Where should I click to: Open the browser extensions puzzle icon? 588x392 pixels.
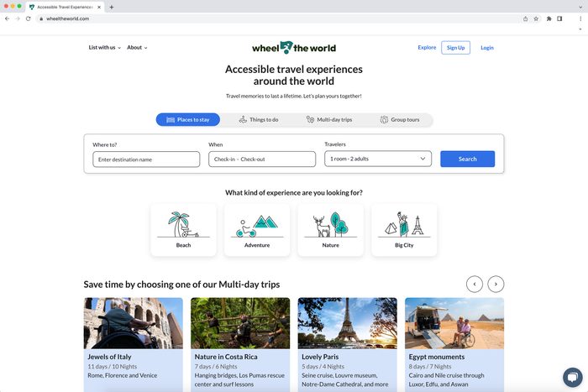549,18
